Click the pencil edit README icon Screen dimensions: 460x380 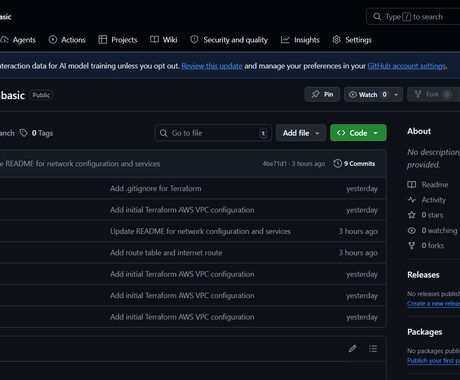click(x=352, y=349)
